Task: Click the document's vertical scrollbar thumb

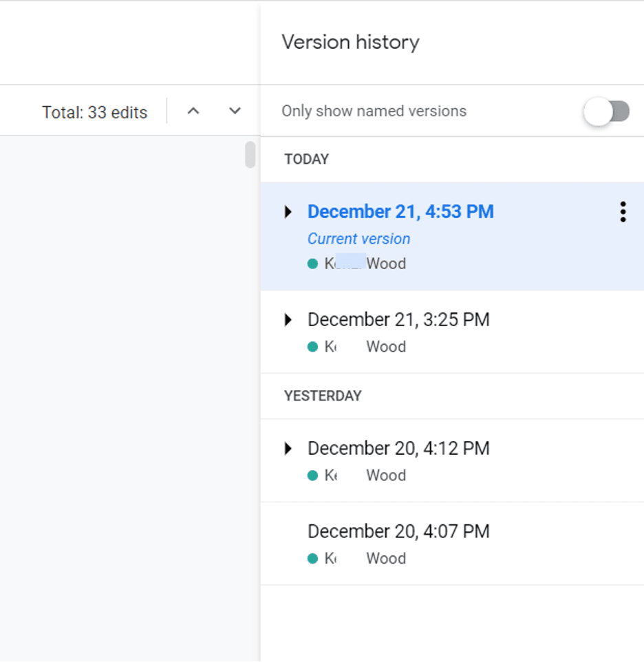Action: pyautogui.click(x=250, y=155)
